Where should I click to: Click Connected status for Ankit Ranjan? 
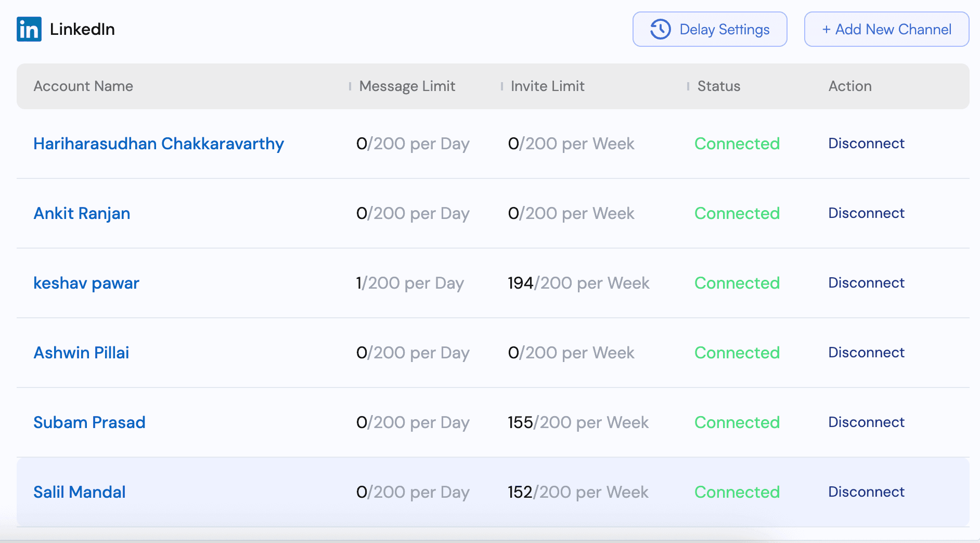737,213
